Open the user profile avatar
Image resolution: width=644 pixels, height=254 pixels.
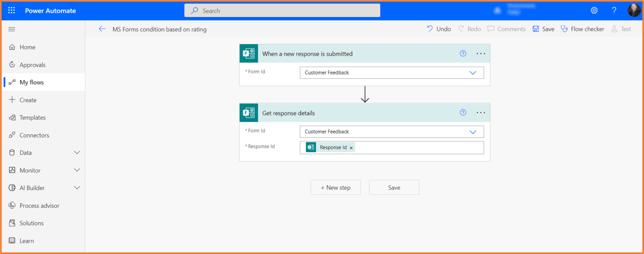[634, 10]
